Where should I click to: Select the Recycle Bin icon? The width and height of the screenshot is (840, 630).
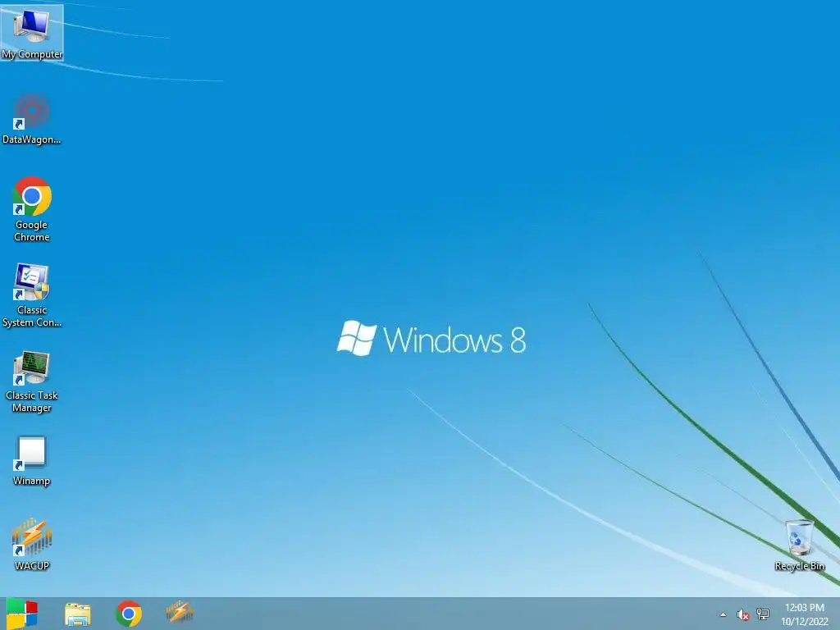click(x=799, y=545)
